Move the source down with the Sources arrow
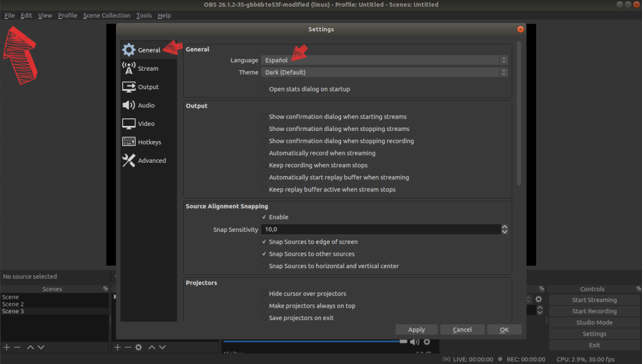642x364 pixels. tap(162, 347)
